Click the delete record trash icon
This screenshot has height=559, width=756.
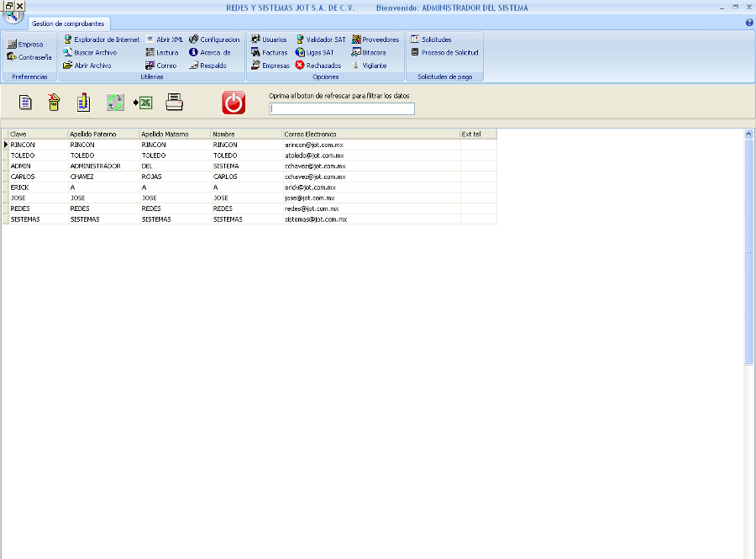[x=54, y=103]
